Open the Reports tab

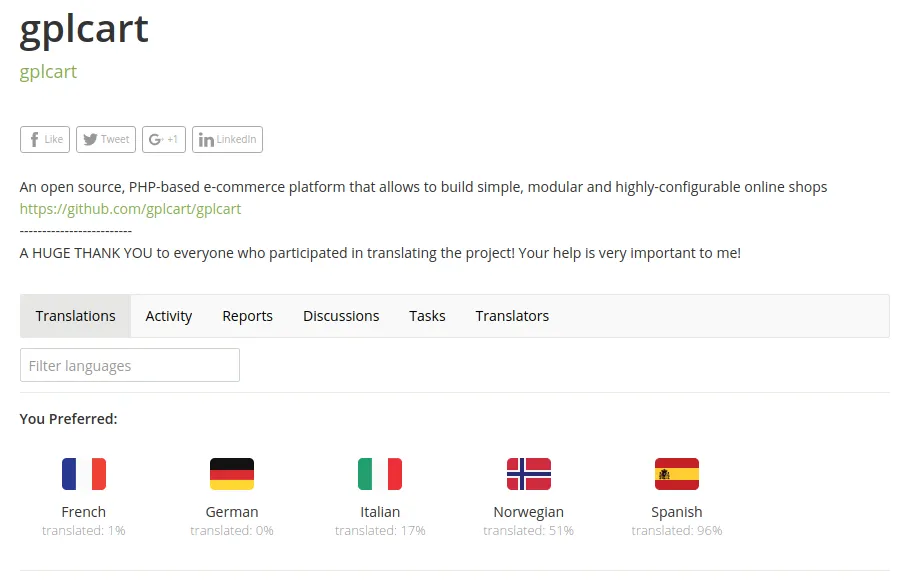click(247, 316)
